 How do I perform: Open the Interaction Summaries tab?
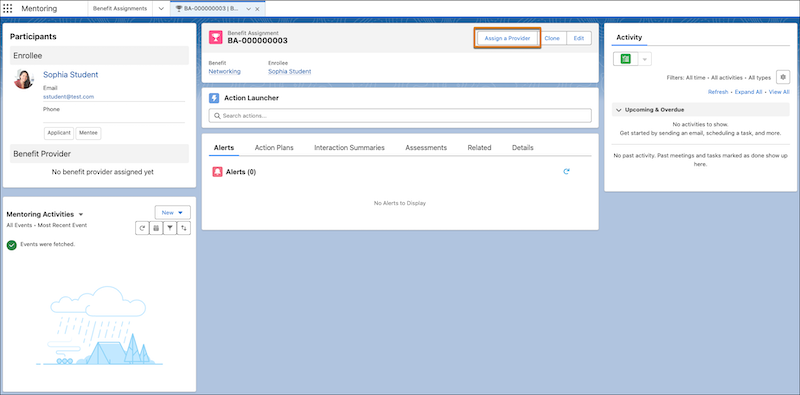pyautogui.click(x=349, y=147)
